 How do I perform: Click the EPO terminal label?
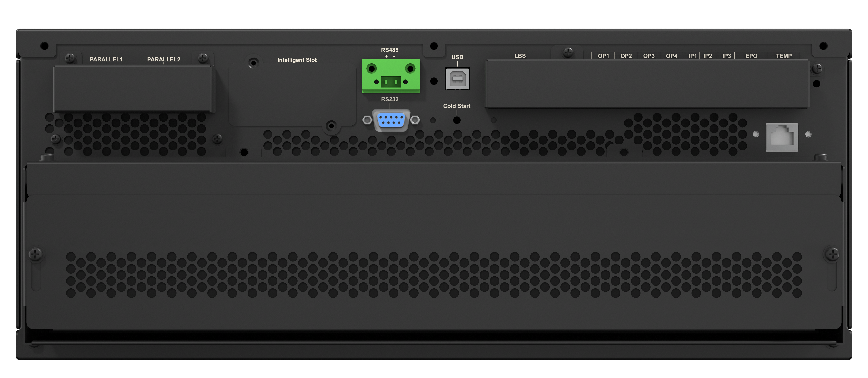[x=751, y=56]
